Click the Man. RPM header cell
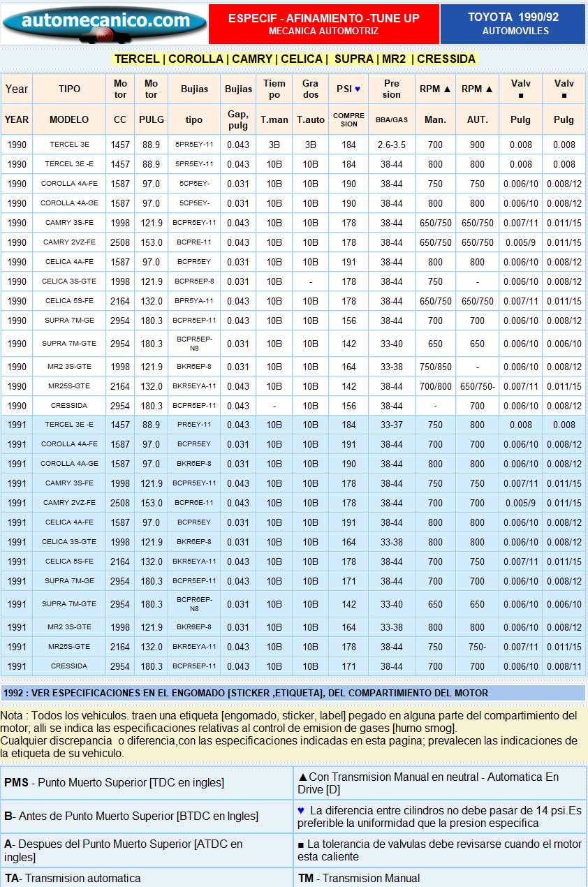Screen dimensions: 588x887 [x=435, y=119]
